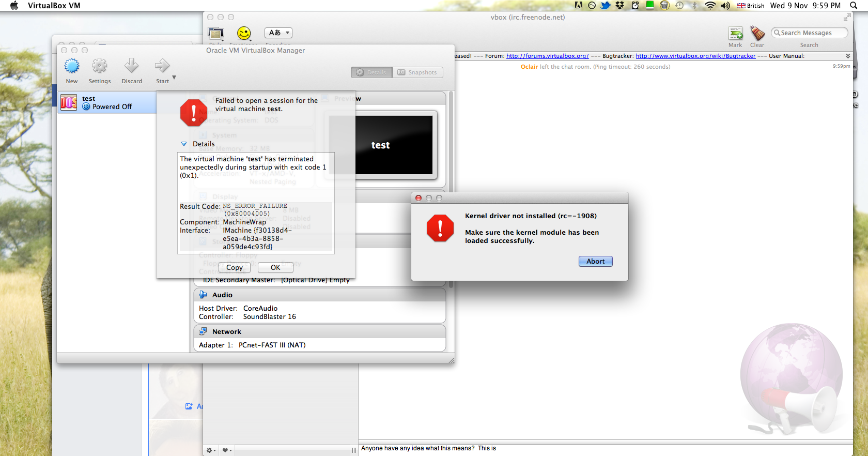Click the green drive menu bar icon

point(650,5)
